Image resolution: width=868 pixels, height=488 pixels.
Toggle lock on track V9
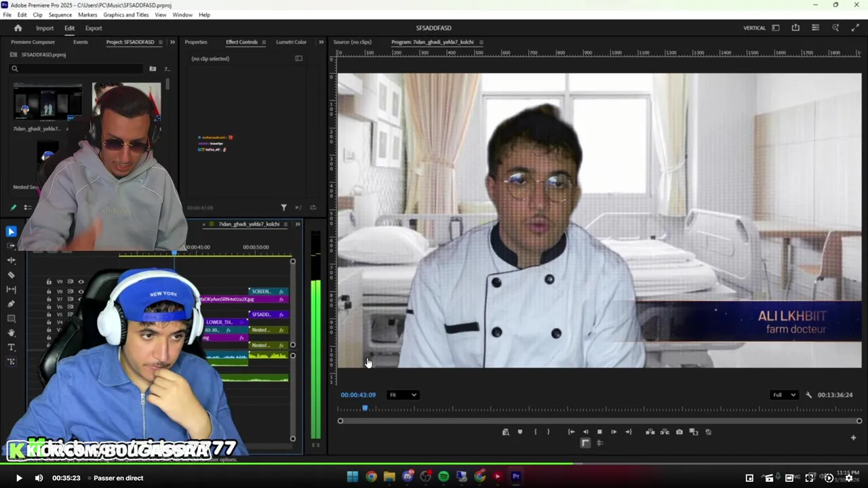click(49, 282)
